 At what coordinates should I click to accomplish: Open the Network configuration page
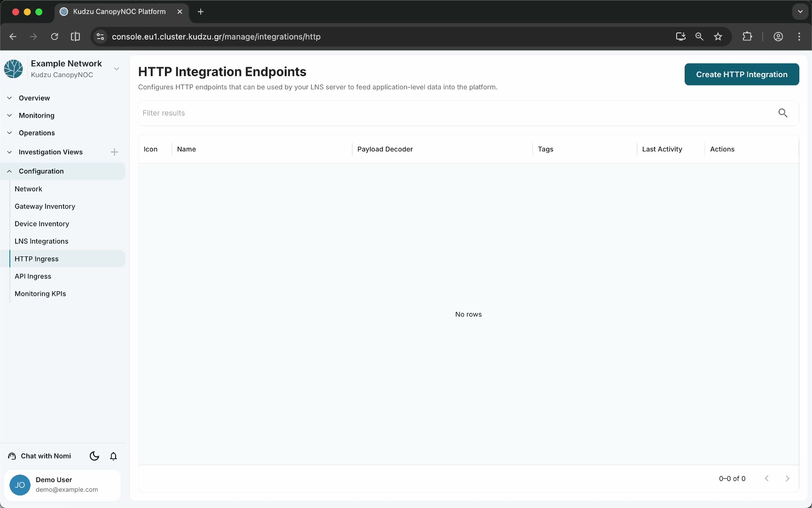click(x=28, y=189)
